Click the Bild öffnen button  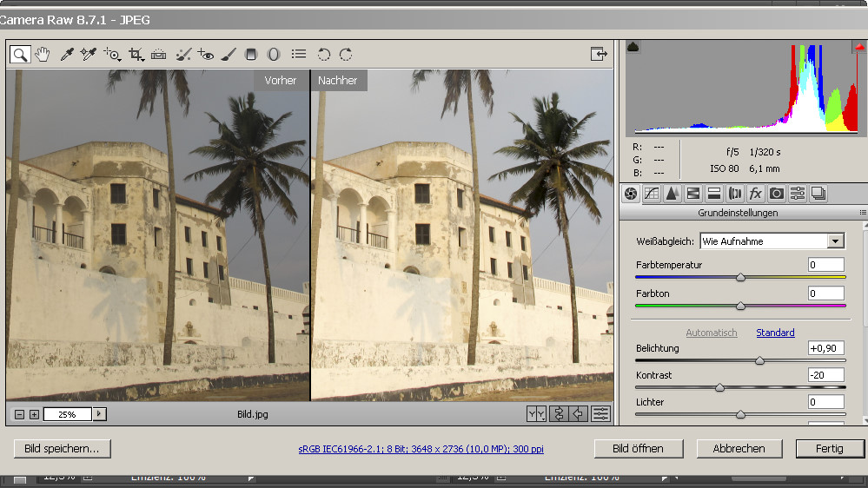click(x=639, y=449)
